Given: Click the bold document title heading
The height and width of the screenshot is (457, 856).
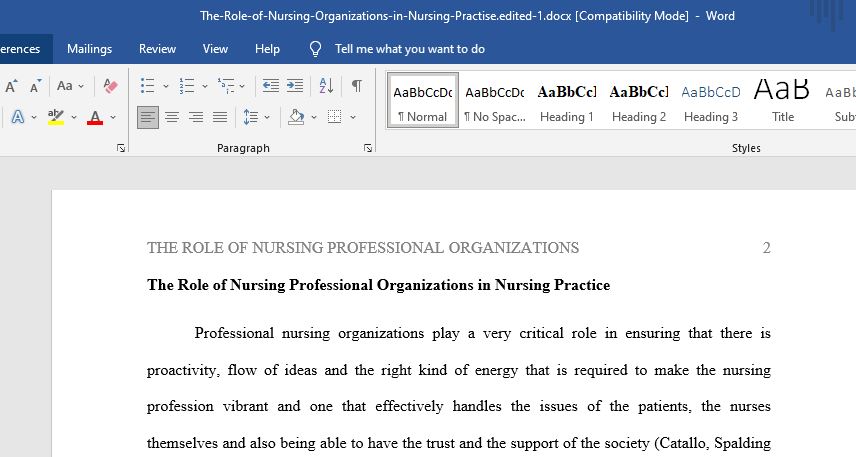Looking at the screenshot, I should [378, 285].
